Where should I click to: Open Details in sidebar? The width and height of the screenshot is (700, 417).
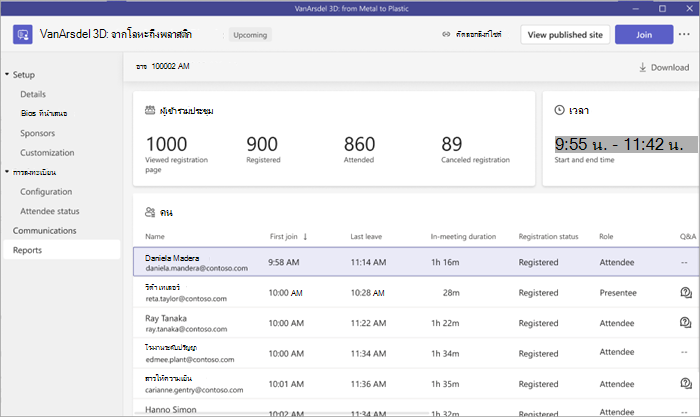point(33,94)
